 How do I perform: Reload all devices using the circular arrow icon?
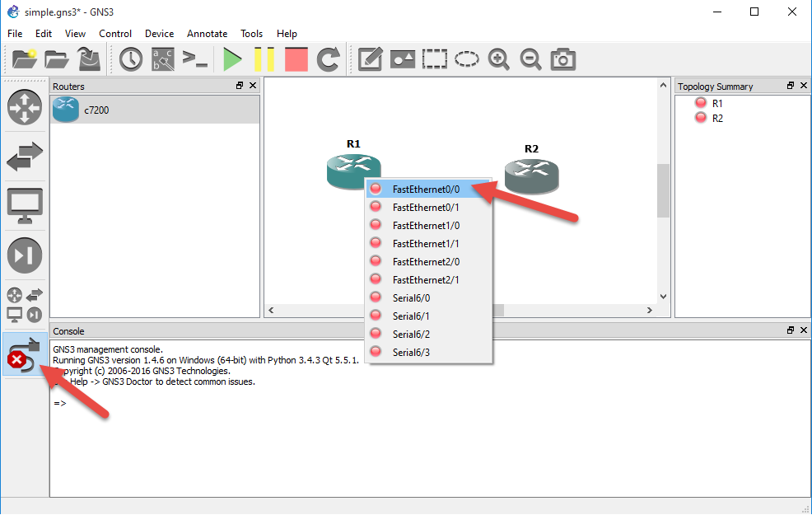(329, 59)
